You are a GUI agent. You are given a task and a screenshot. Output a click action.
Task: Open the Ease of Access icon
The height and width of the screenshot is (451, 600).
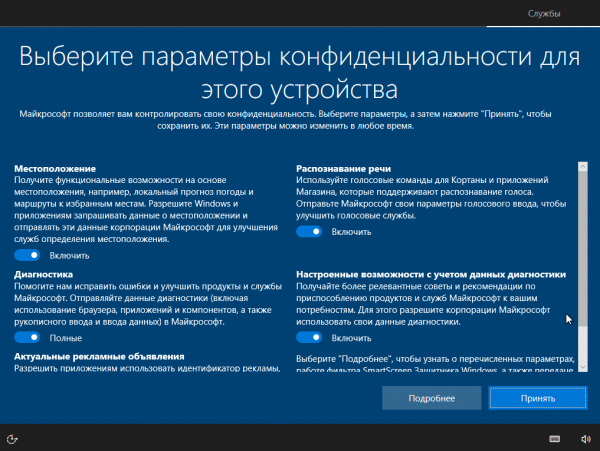pos(12,439)
